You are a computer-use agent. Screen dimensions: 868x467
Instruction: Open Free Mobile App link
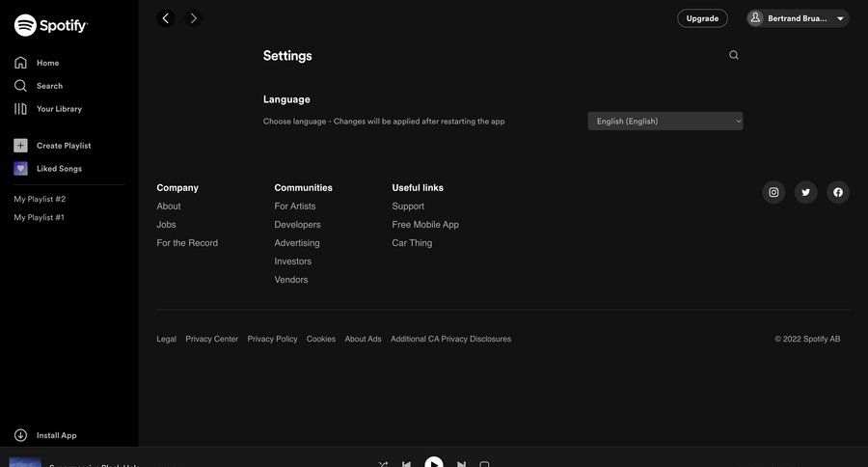tap(425, 225)
